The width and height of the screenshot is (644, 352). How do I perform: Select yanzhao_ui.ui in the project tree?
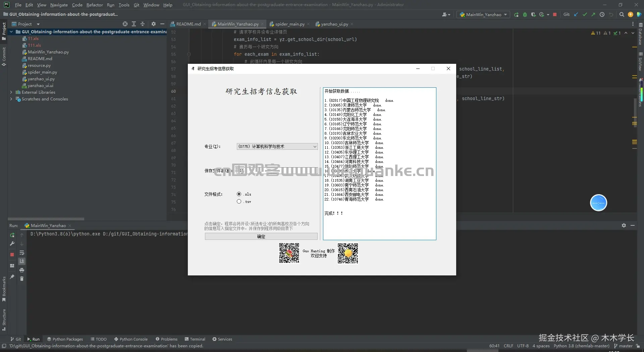[40, 86]
